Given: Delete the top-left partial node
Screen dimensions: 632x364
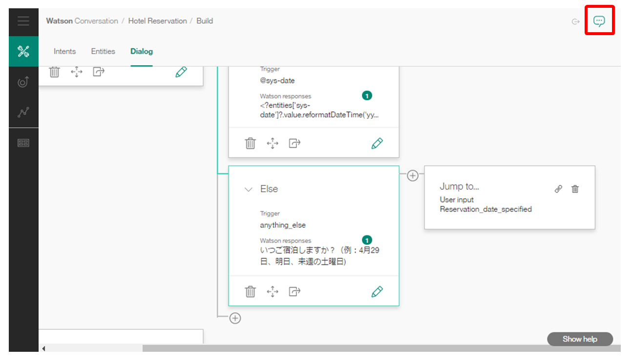Looking at the screenshot, I should (x=55, y=72).
